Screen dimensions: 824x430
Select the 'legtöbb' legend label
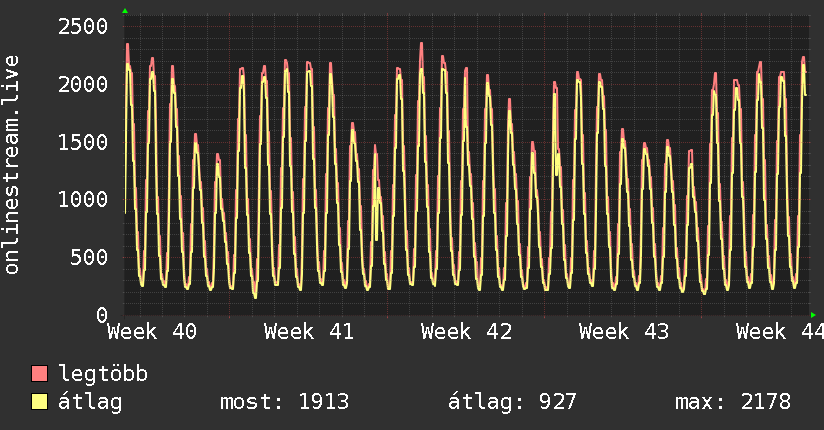point(103,373)
